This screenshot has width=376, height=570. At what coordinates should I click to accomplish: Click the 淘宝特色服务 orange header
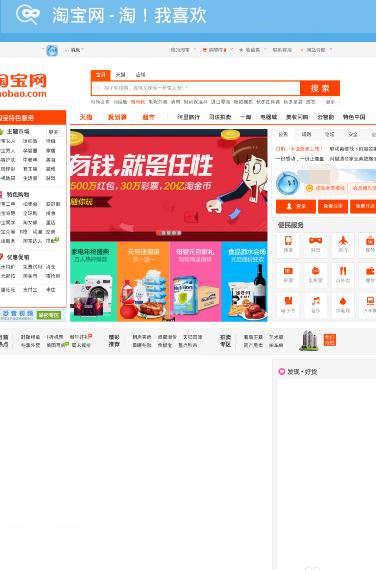pos(33,118)
